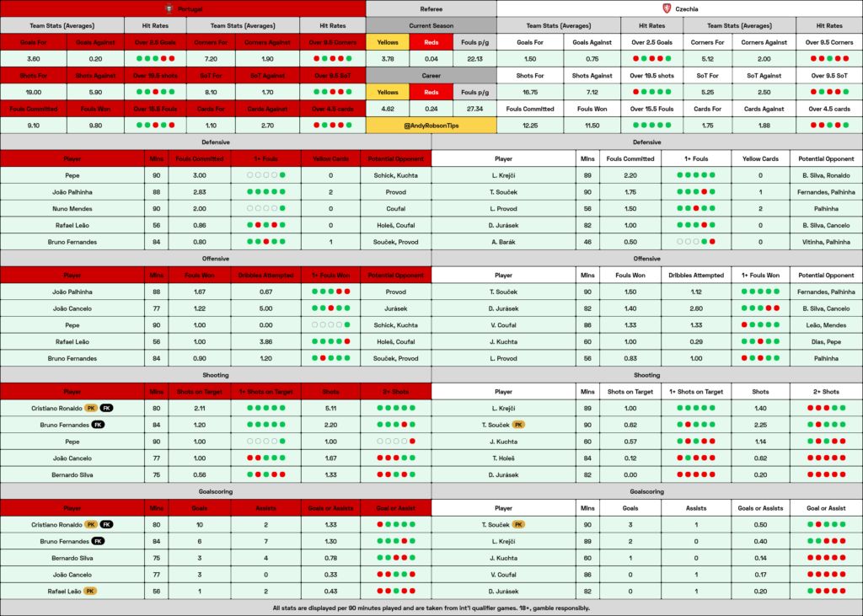Open the @AndyRobsonTips handle link
Image resolution: width=863 pixels, height=616 pixels.
coord(431,126)
